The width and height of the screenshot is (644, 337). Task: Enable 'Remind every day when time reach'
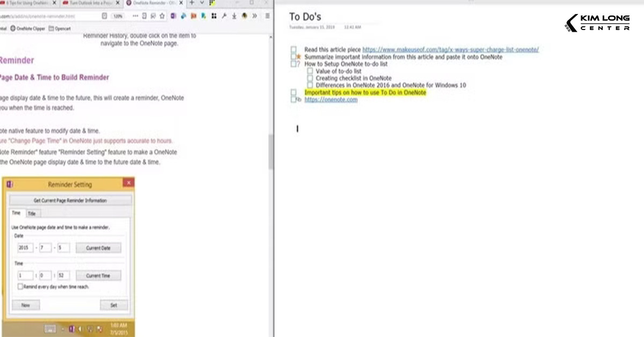[x=20, y=286]
